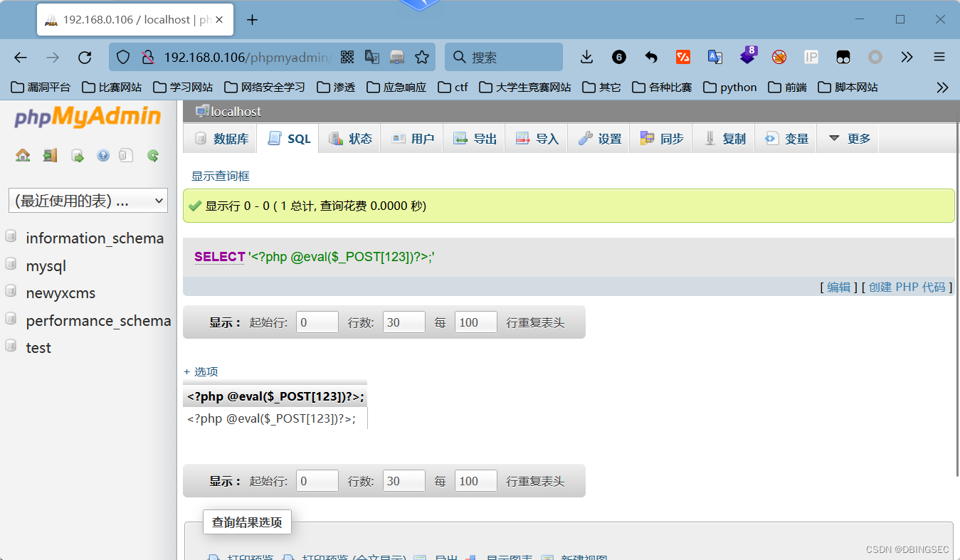Click the lower 显示 button
The width and height of the screenshot is (960, 560).
coord(226,481)
